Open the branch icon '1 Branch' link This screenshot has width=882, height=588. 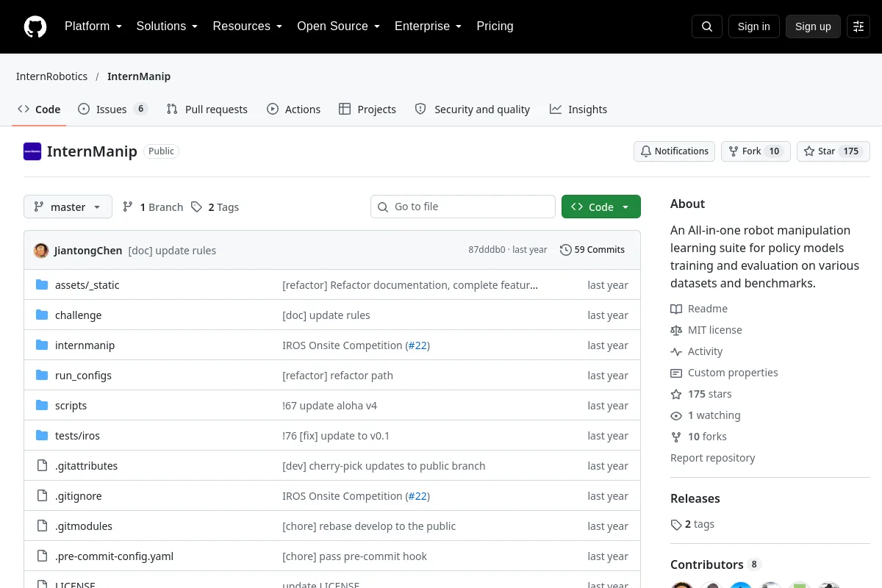(153, 207)
